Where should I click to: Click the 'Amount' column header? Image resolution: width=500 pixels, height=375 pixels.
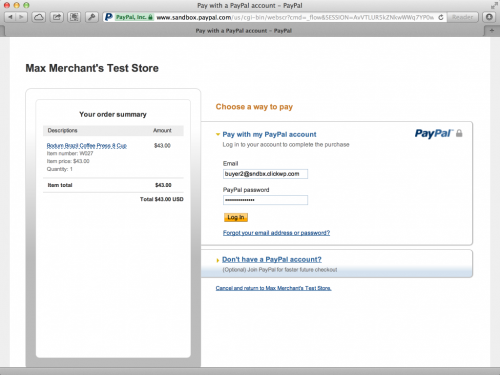[162, 130]
